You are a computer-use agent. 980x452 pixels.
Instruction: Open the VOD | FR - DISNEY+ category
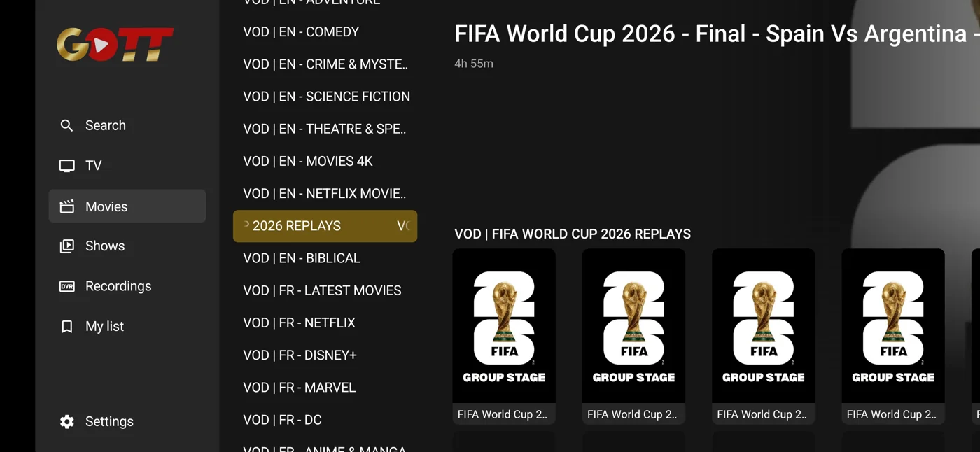(x=300, y=355)
